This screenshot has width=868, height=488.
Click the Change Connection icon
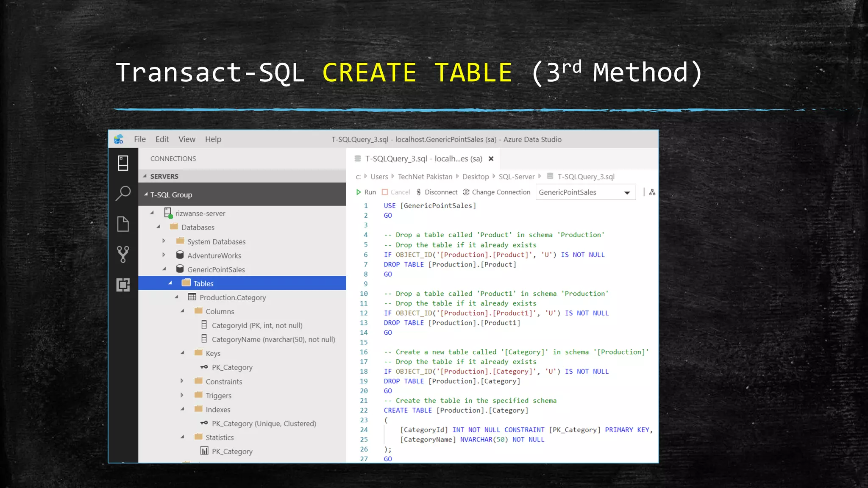466,192
